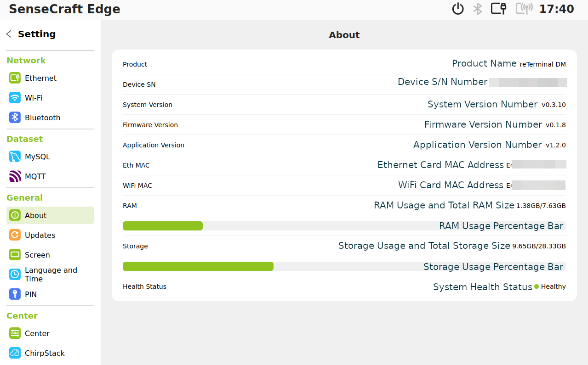
Task: Open Wi-Fi settings via its sidebar icon
Action: coord(15,98)
